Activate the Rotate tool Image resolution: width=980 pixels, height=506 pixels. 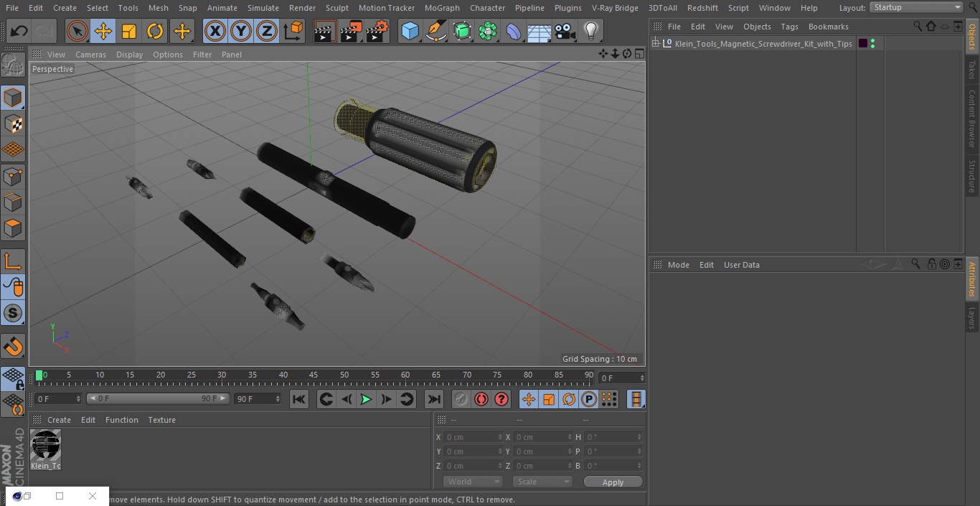(x=155, y=31)
